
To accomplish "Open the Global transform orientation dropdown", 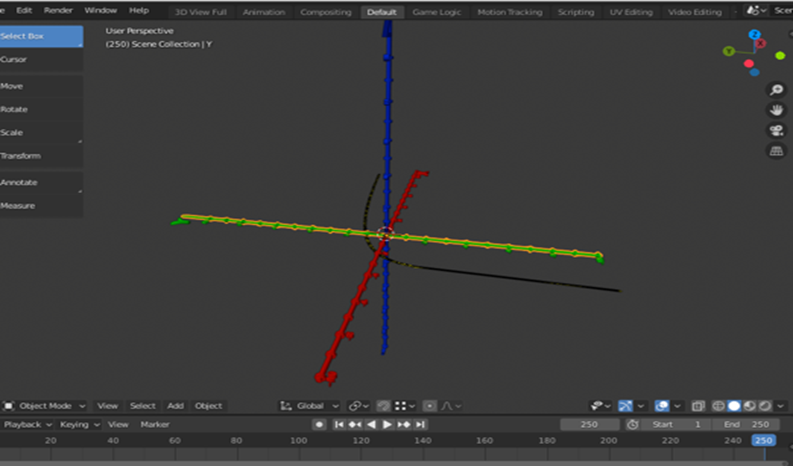I will pyautogui.click(x=310, y=406).
